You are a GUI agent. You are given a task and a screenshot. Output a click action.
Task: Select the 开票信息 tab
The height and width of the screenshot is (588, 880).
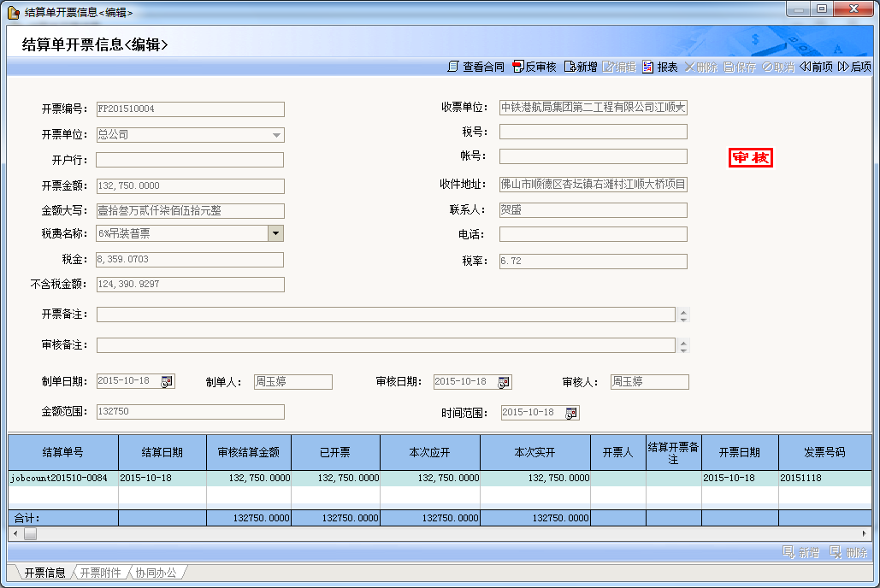point(44,573)
